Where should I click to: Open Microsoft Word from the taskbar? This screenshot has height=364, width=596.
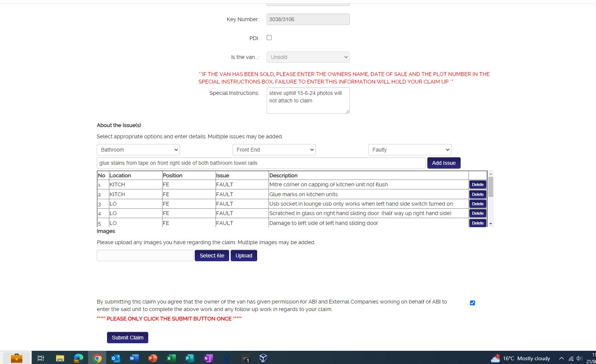pos(134,358)
